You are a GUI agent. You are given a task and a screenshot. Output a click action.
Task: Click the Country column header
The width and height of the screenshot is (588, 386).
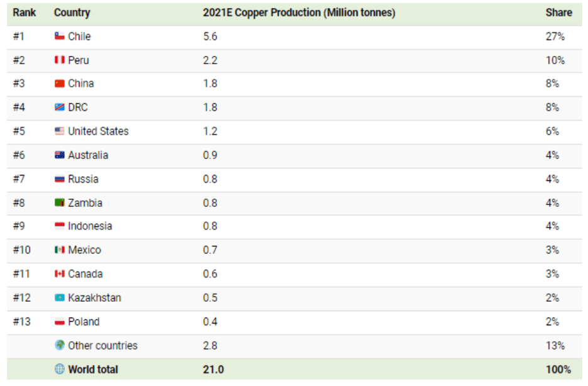(x=72, y=13)
